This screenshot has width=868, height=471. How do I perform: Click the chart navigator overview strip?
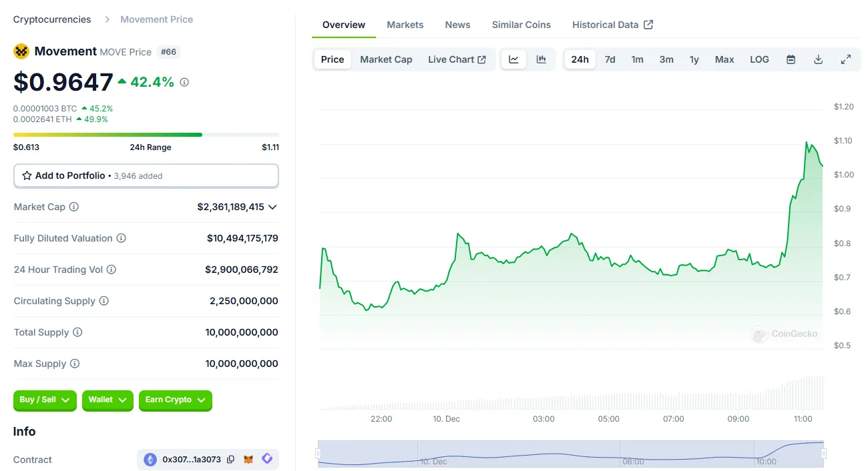tap(571, 454)
